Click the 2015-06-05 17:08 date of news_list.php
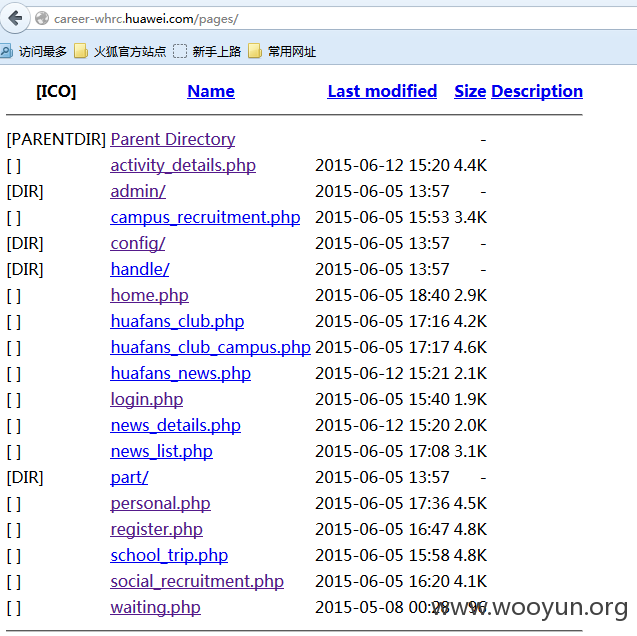637x636 pixels. [x=382, y=451]
